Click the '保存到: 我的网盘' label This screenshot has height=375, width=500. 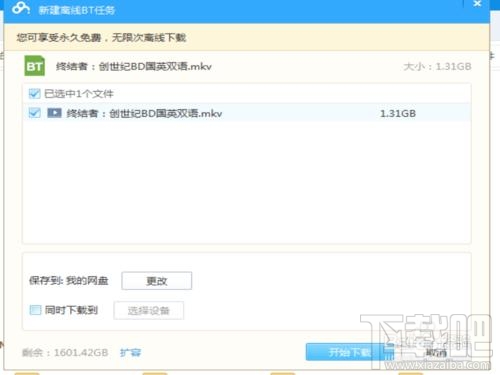[69, 281]
